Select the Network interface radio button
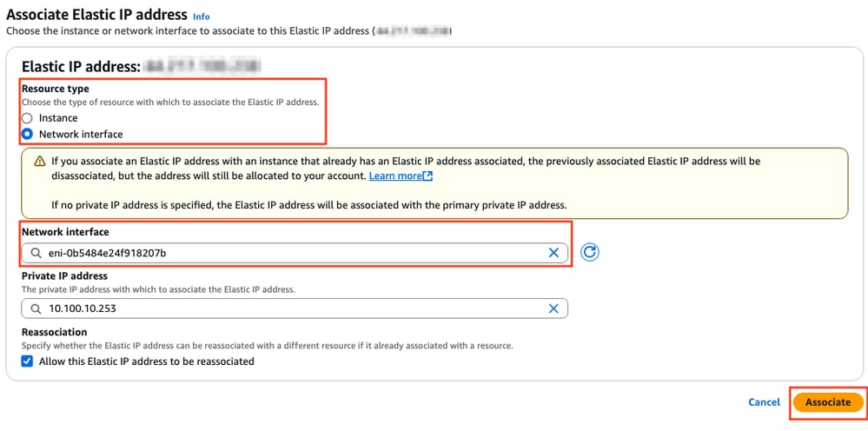Image resolution: width=868 pixels, height=431 pixels. [27, 134]
